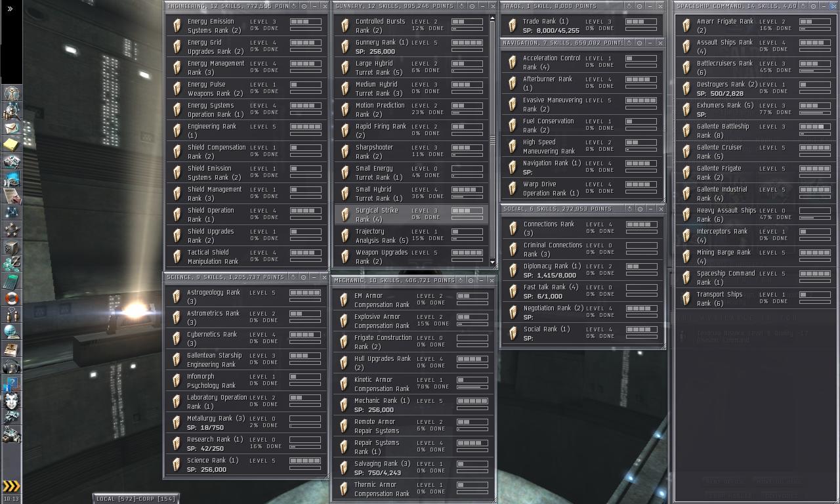840x504 pixels.
Task: Click the Exhumers Rank (5) level bar
Action: tap(814, 106)
